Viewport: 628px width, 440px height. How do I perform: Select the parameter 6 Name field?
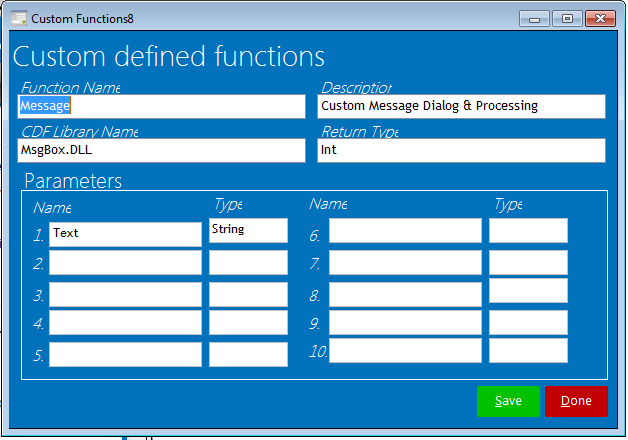pos(405,231)
